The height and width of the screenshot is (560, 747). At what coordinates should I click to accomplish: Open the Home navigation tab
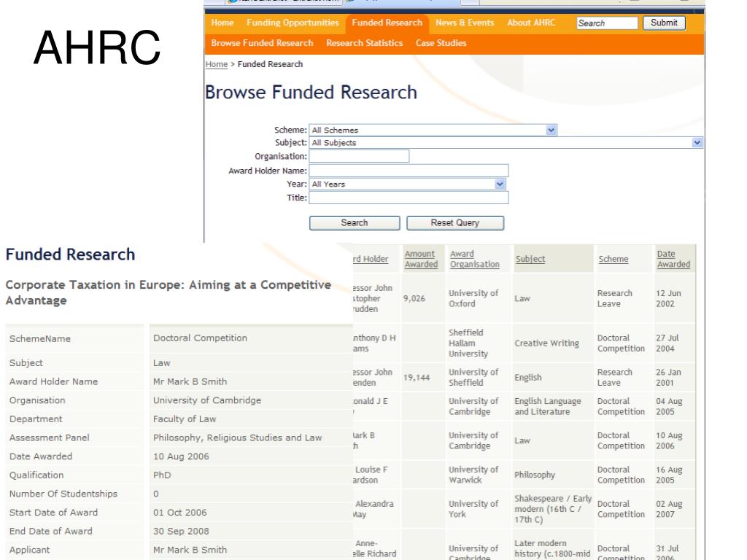point(222,23)
